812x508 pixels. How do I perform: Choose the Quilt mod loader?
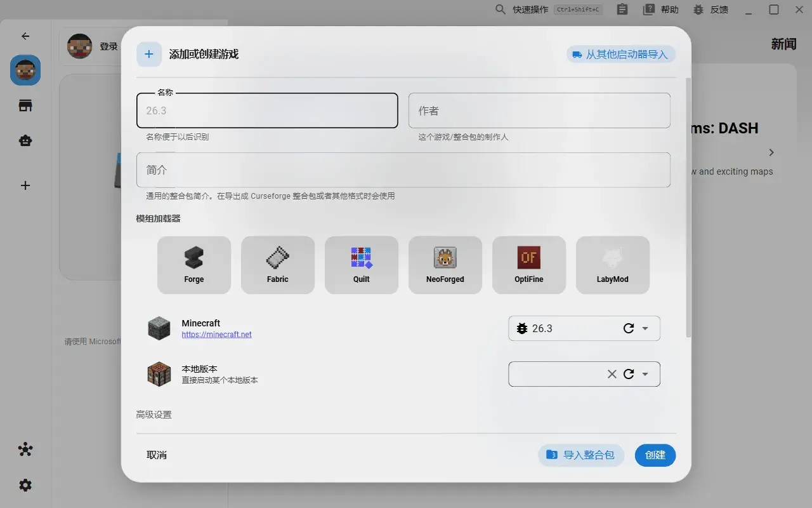[x=362, y=265]
